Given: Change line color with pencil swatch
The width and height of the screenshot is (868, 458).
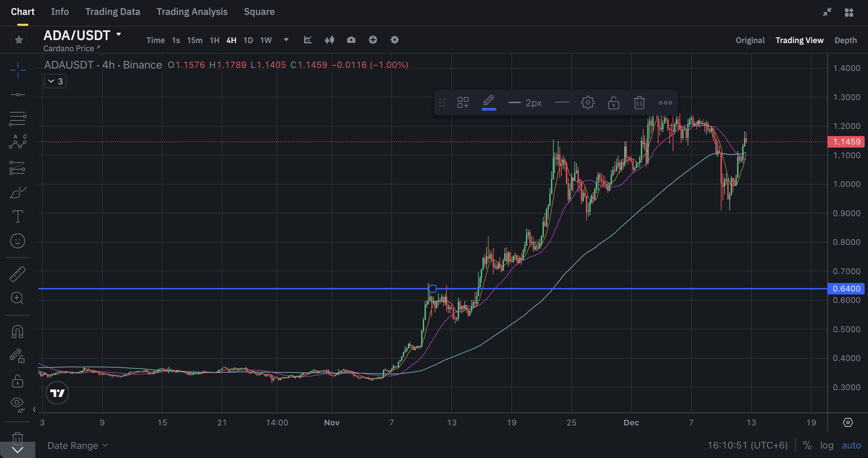Looking at the screenshot, I should tap(489, 102).
